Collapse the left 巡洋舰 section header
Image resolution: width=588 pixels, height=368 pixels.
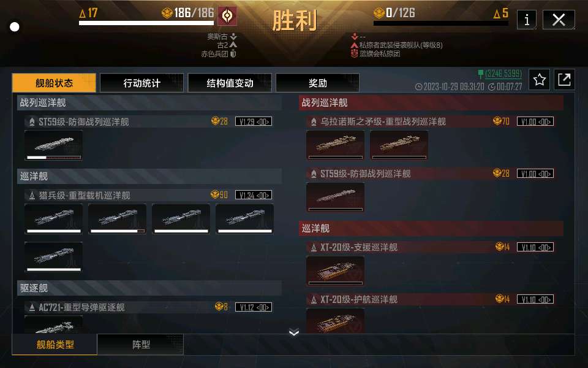(149, 176)
